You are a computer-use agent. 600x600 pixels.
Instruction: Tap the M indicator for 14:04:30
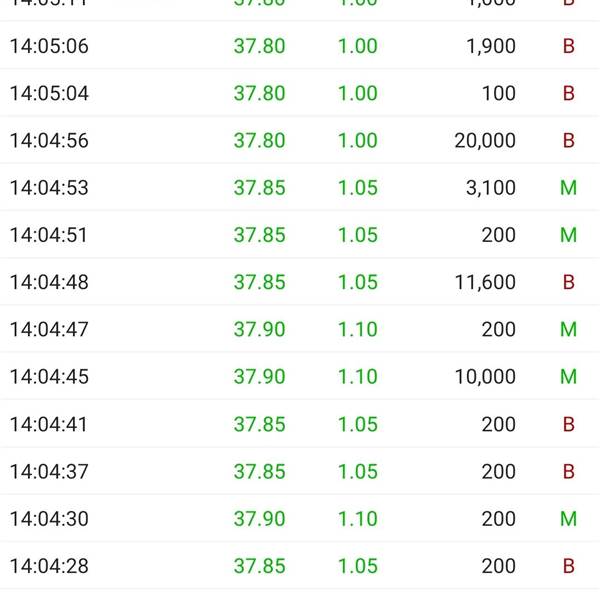point(568,519)
